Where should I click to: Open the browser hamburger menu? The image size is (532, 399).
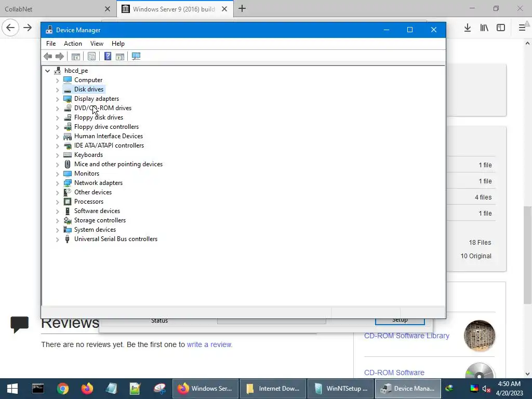tap(522, 28)
